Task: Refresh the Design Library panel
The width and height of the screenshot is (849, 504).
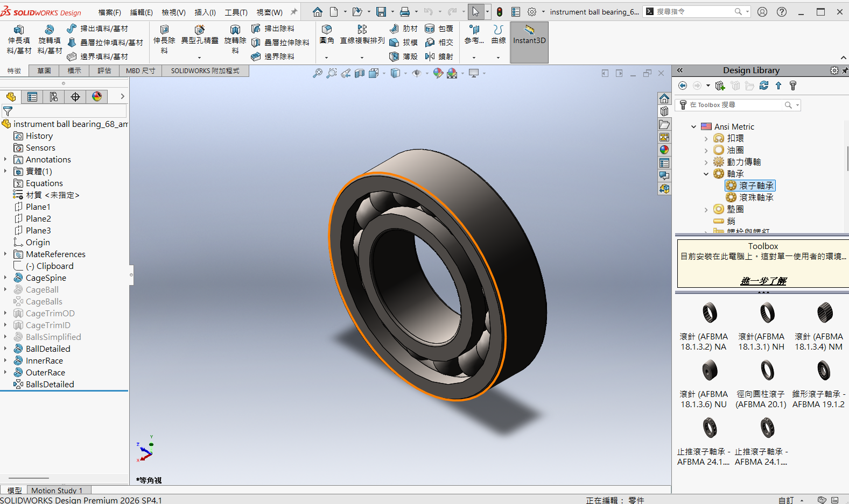Action: [764, 86]
